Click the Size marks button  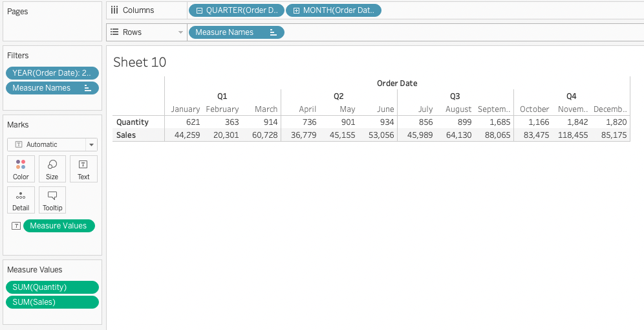coord(52,168)
